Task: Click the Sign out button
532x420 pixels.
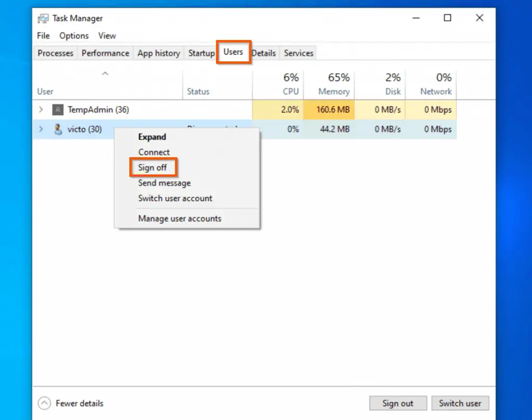Action: 398,403
